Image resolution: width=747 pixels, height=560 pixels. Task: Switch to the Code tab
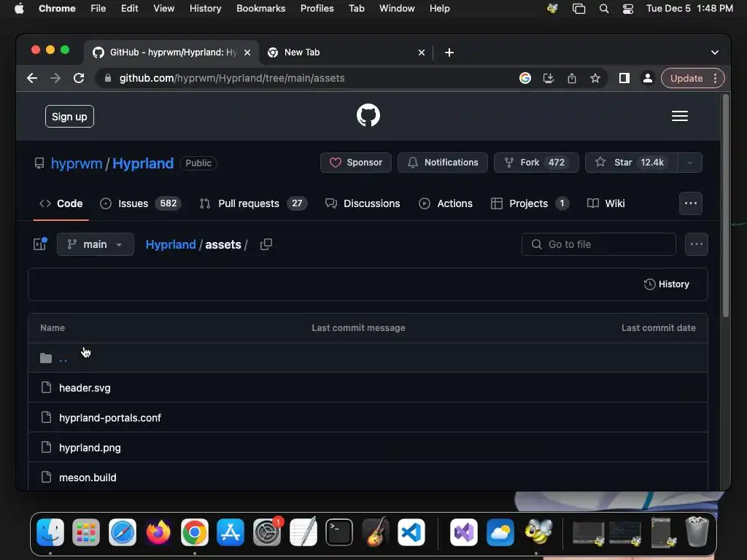61,203
